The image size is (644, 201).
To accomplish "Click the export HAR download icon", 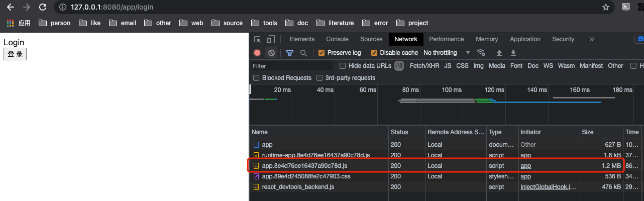I will tap(513, 53).
